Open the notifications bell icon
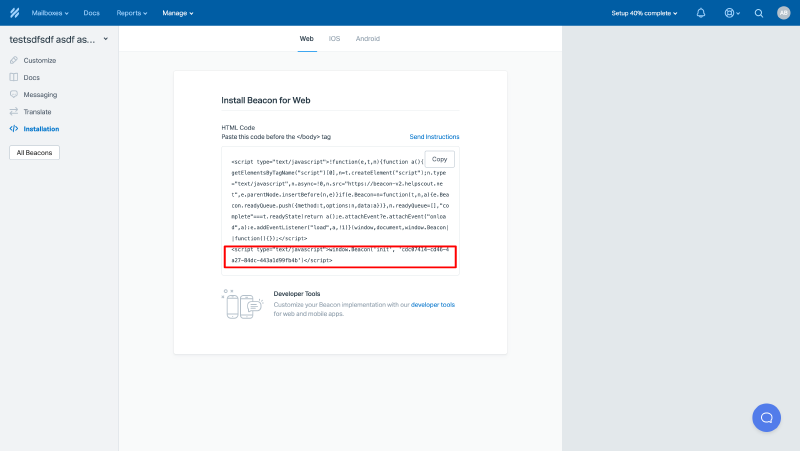Image resolution: width=800 pixels, height=451 pixels. (x=700, y=13)
